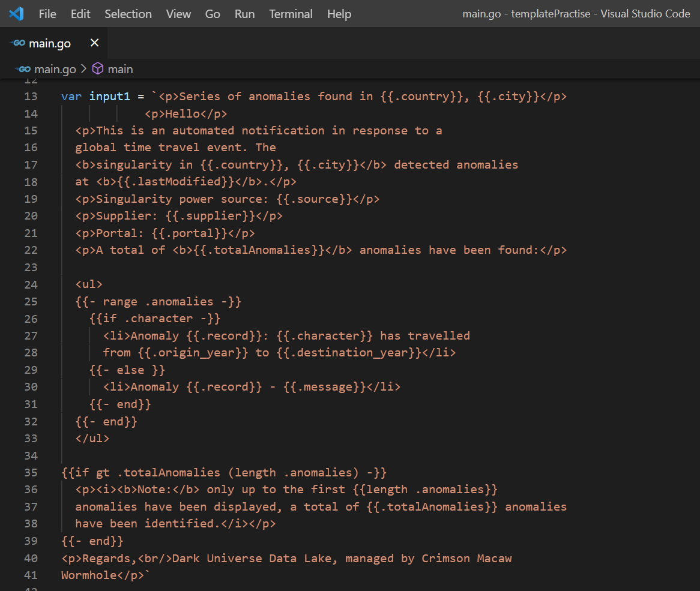Open the Go menu
Image resolution: width=700 pixels, height=591 pixels.
click(x=212, y=13)
